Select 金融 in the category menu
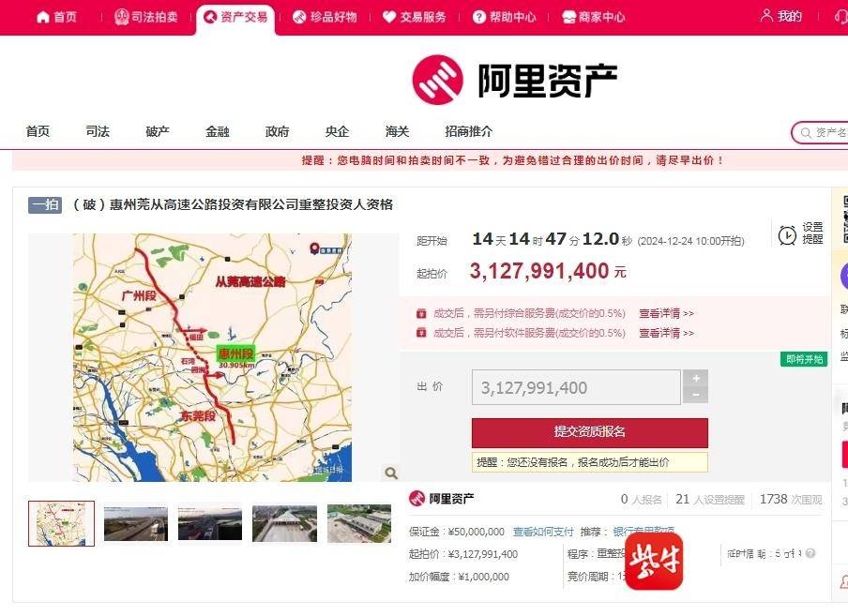 (x=218, y=131)
